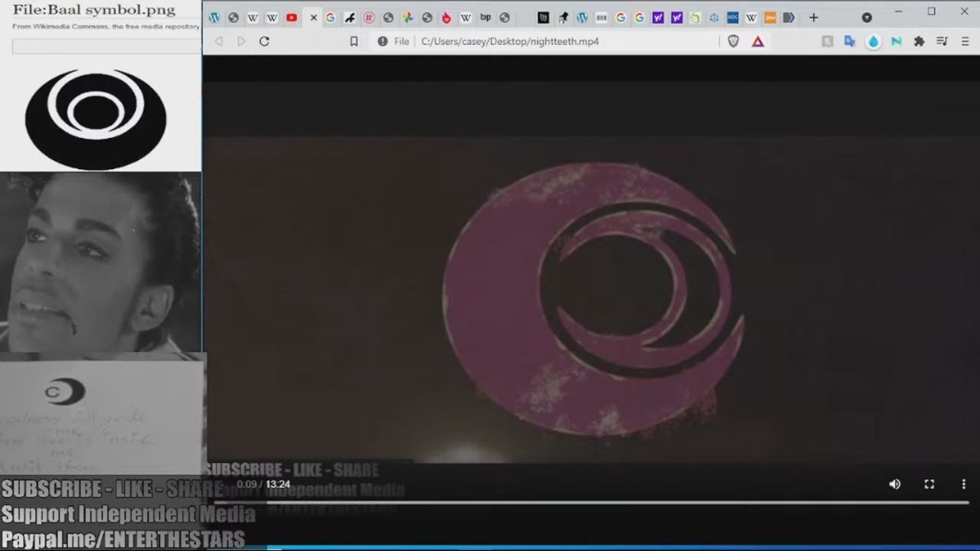Mute the video with the speaker icon
980x551 pixels.
(x=894, y=484)
